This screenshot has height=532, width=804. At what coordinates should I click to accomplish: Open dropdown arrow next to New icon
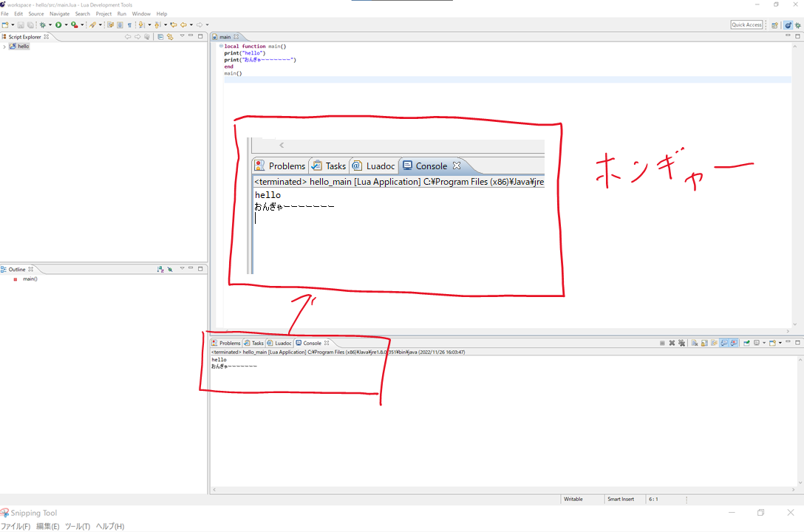tap(13, 24)
